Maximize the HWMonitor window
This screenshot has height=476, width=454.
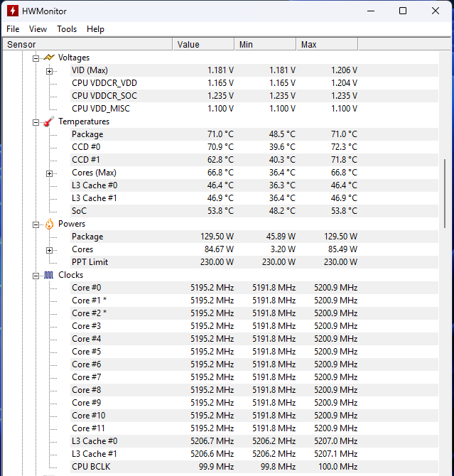(x=403, y=11)
